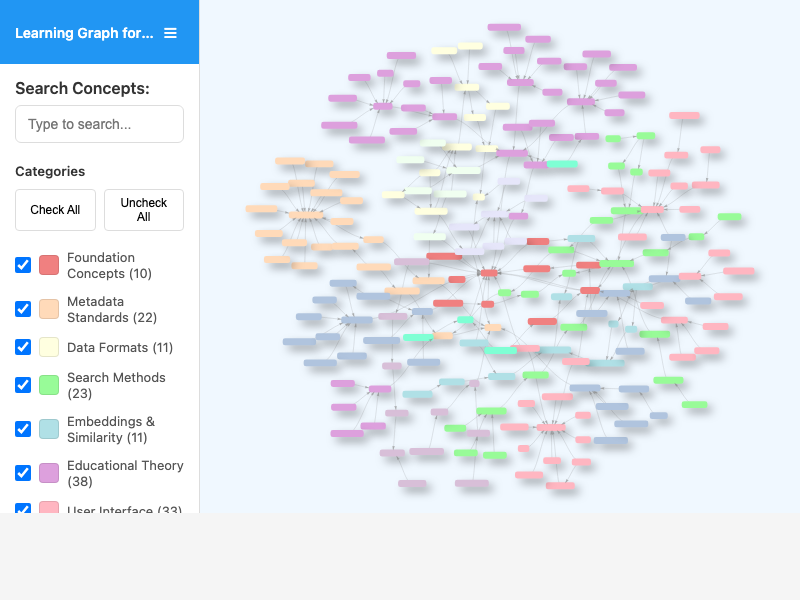The height and width of the screenshot is (600, 800).
Task: Click the orange Metadata Standards category icon
Action: (48, 309)
